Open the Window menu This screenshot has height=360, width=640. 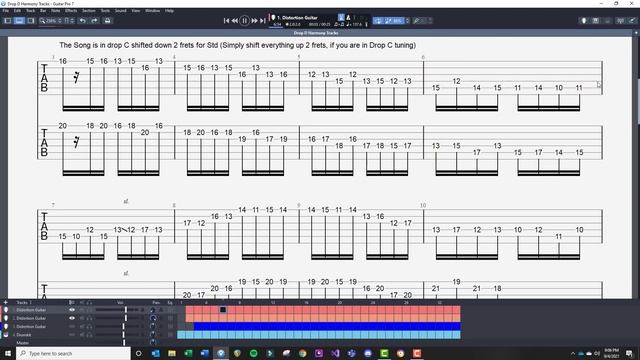pyautogui.click(x=152, y=11)
